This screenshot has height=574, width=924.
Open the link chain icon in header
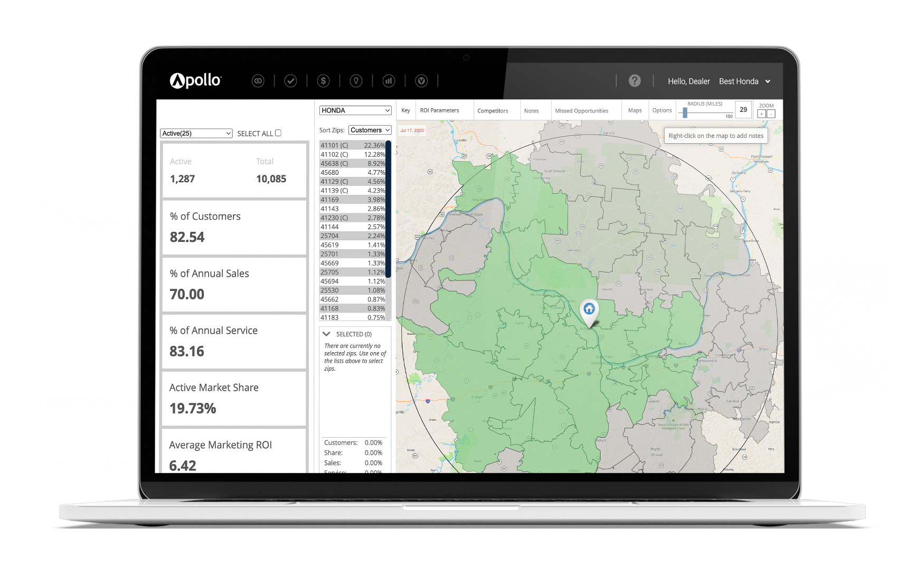coord(258,81)
